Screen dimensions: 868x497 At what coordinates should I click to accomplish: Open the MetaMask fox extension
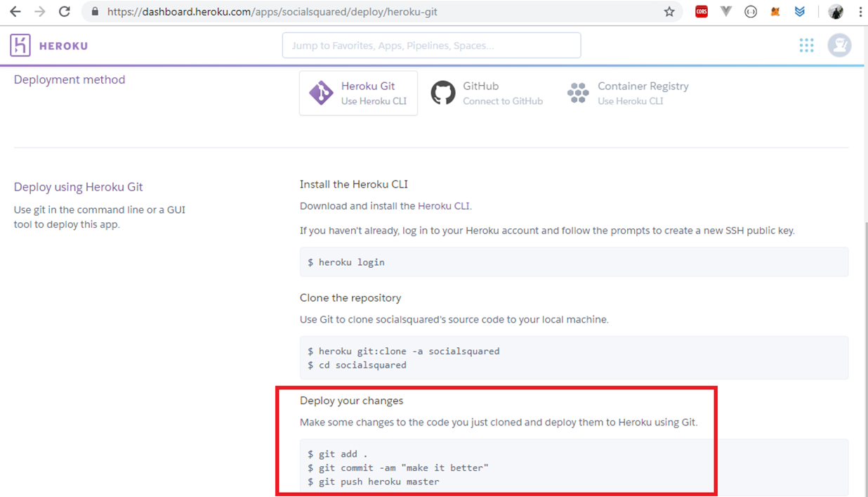pos(775,12)
